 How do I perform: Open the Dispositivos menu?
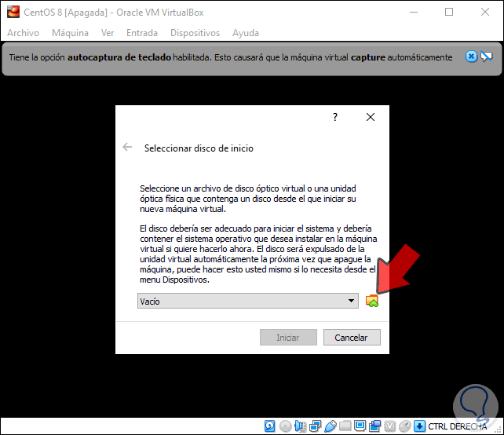195,33
